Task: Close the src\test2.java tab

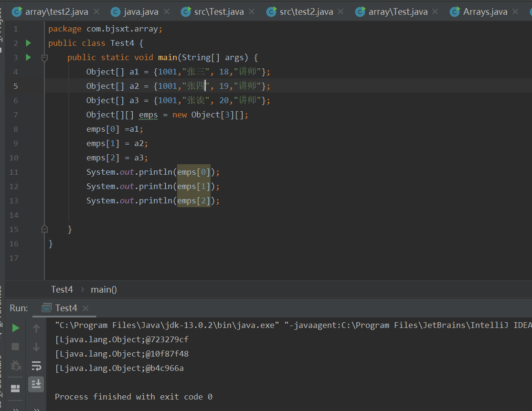Action: [x=340, y=12]
